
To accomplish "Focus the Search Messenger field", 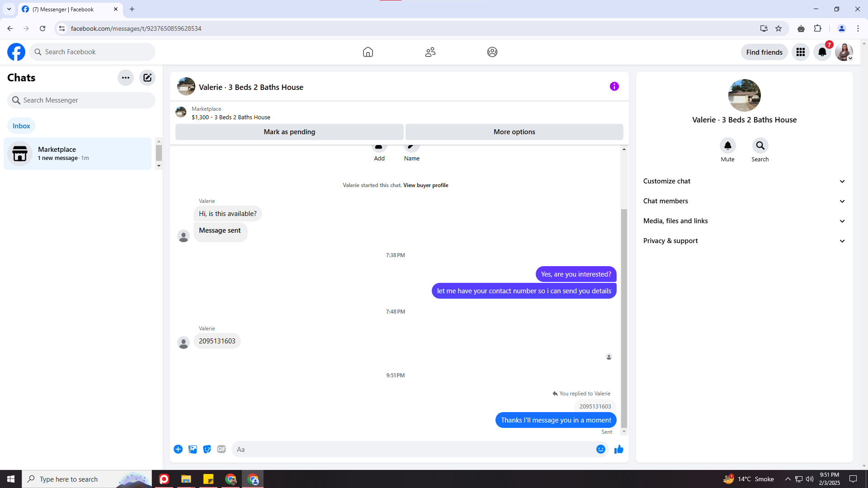I will (x=81, y=100).
